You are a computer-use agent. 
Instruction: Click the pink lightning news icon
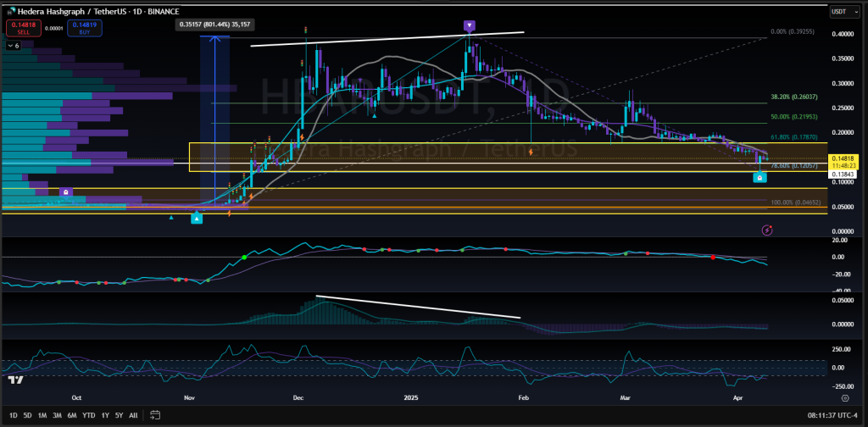(767, 229)
